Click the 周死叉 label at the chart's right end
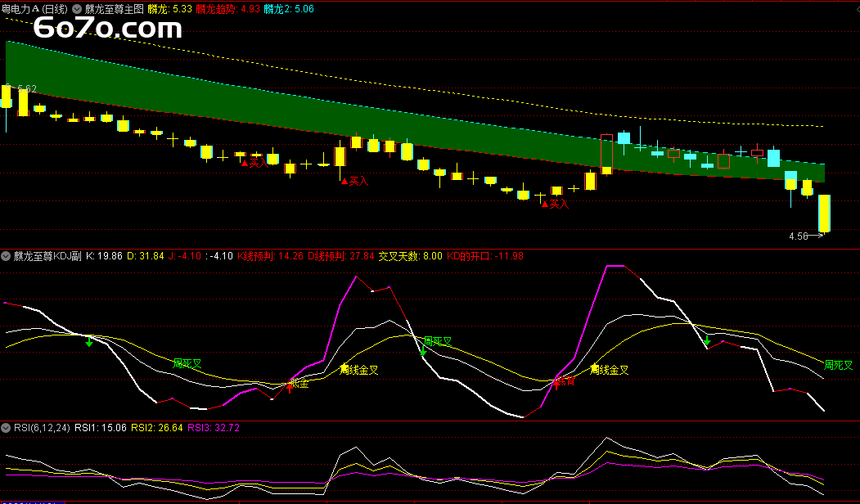Screen dimensions: 860x504 coord(839,365)
